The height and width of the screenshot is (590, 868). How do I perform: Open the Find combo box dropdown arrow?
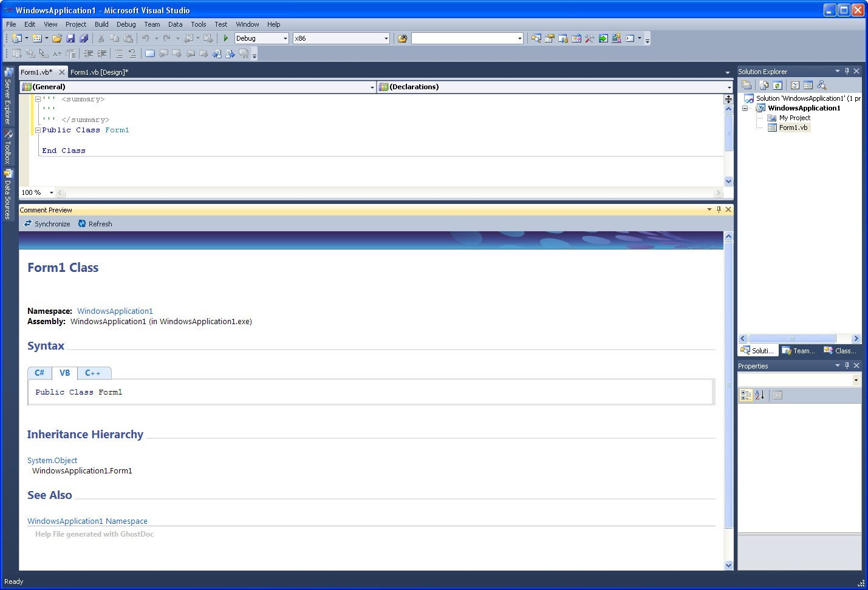pos(519,38)
